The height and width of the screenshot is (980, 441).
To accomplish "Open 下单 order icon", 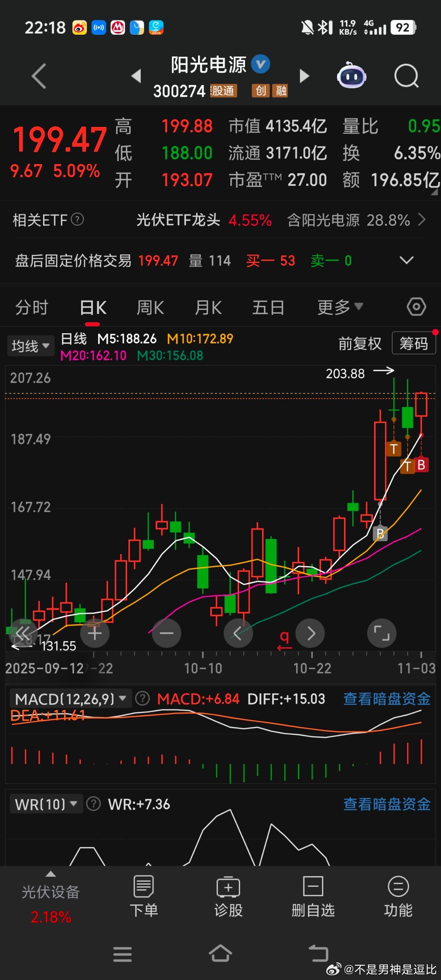I will tap(144, 897).
